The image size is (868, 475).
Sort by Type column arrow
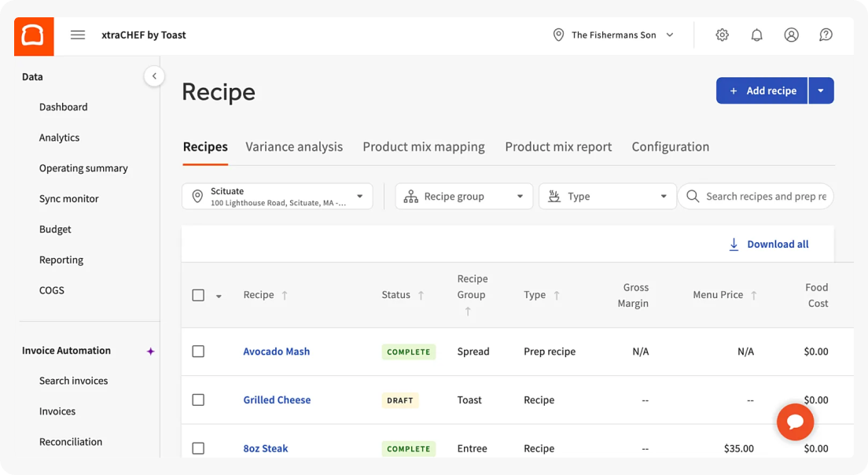(x=557, y=295)
